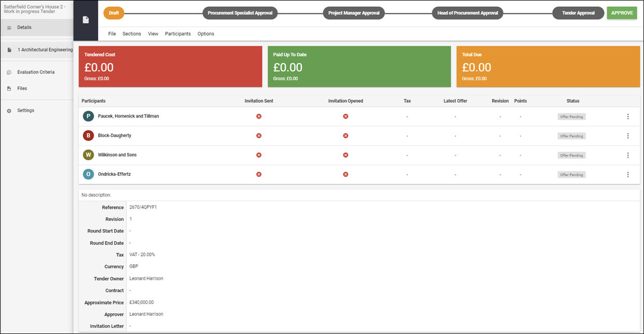Click Invitation Opened red cross for Ondricka-Effertz
The width and height of the screenshot is (644, 334).
pyautogui.click(x=345, y=174)
